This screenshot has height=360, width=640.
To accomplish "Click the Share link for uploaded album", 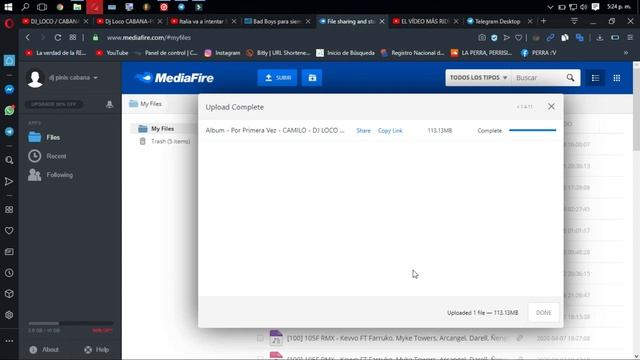I will [x=363, y=131].
